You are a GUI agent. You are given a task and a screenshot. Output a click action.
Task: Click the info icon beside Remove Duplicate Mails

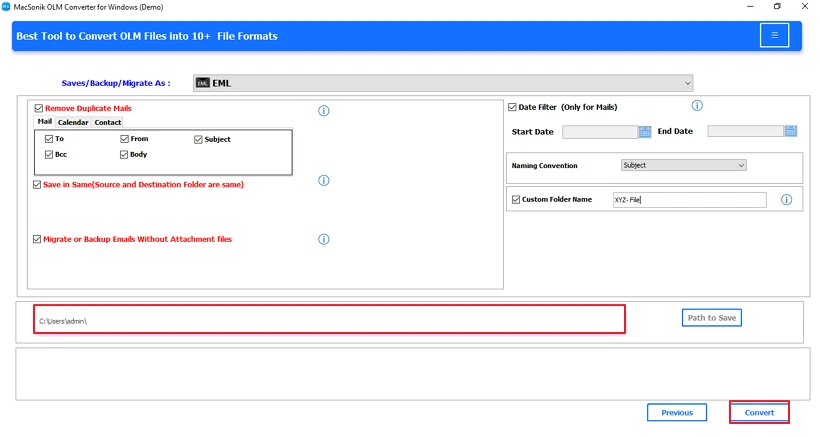323,111
